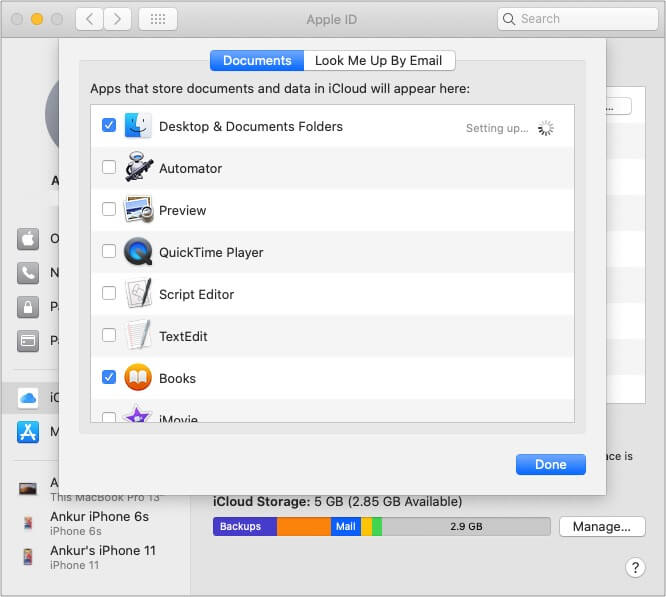This screenshot has height=597, width=666.
Task: Click the MacBook Pro device icon
Action: coord(28,489)
